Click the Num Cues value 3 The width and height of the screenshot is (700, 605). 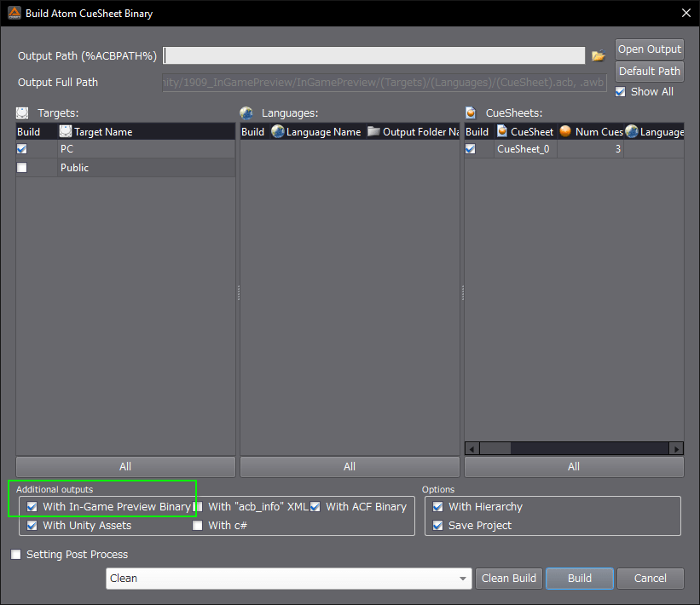point(618,148)
